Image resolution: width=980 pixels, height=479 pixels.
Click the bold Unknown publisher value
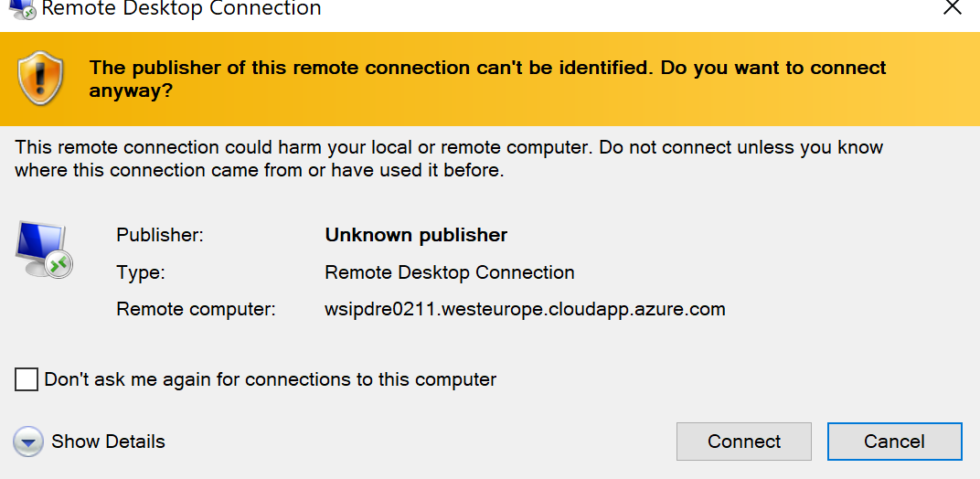(x=416, y=235)
